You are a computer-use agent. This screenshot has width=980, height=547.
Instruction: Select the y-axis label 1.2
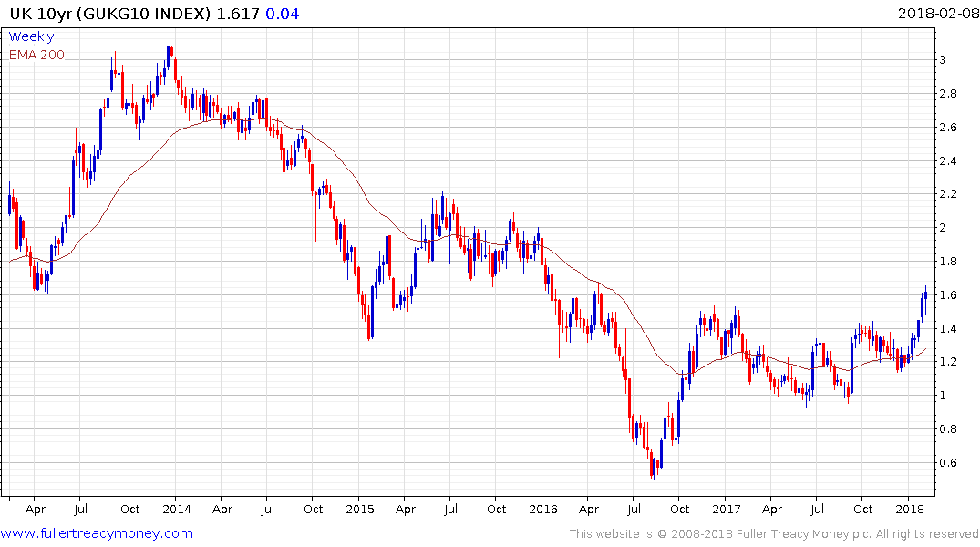tap(948, 362)
